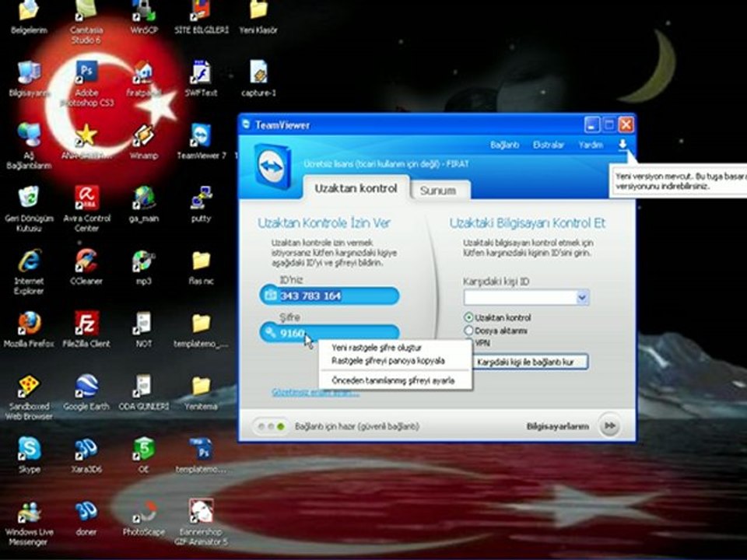Screen dimensions: 747x560
Task: Open the Bağlantı menu
Action: coord(504,145)
